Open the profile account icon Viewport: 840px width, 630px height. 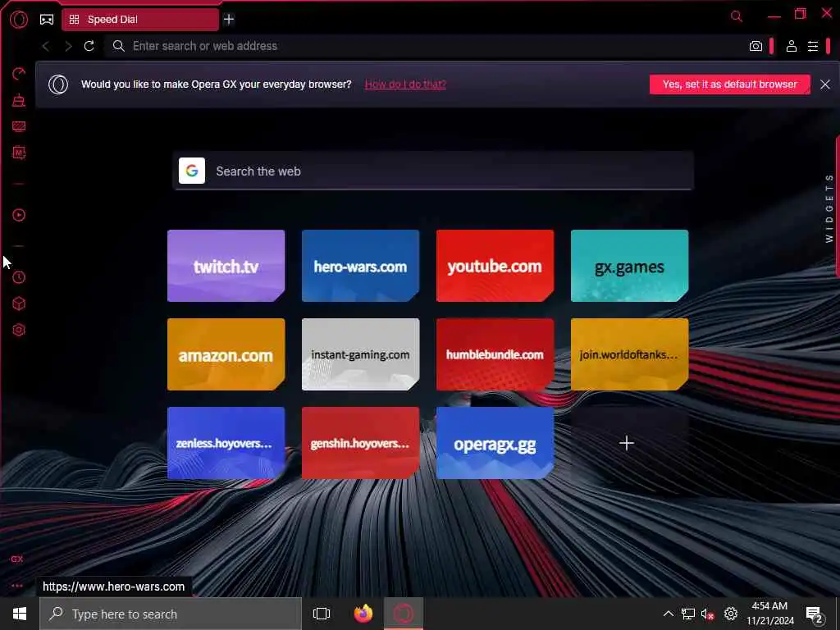[x=792, y=46]
